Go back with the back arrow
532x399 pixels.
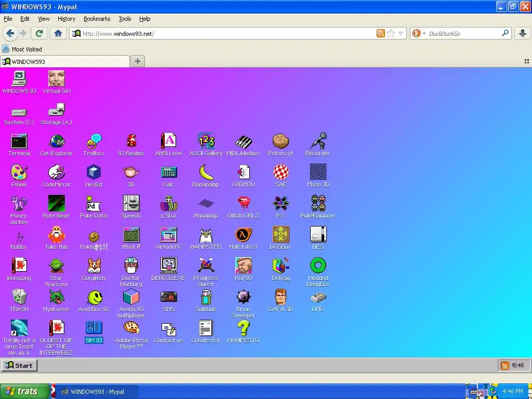tap(10, 33)
